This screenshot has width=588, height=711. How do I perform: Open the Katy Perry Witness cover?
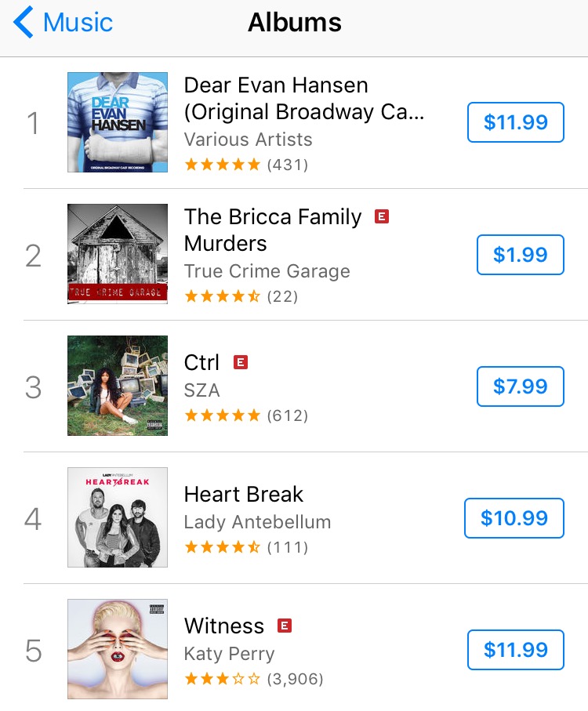point(118,649)
